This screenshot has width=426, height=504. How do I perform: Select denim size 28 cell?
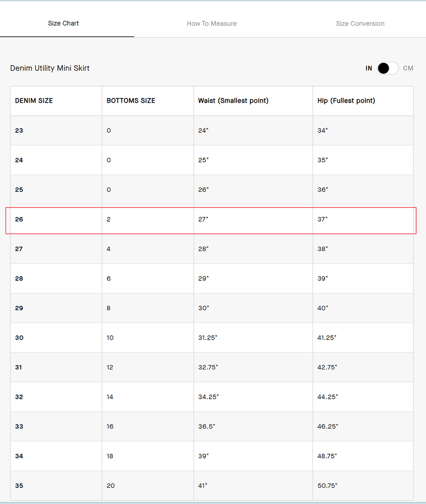[56, 278]
